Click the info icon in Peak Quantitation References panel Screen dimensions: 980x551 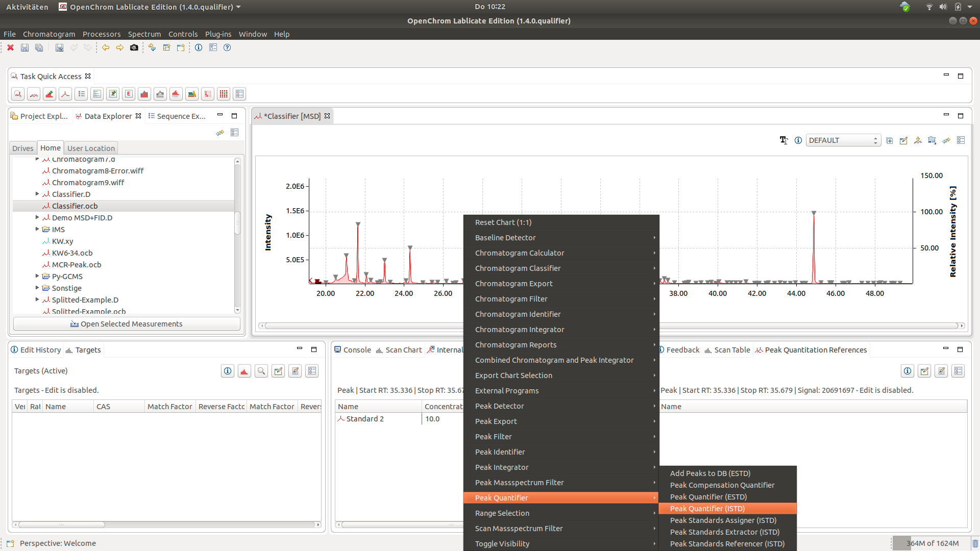point(908,371)
